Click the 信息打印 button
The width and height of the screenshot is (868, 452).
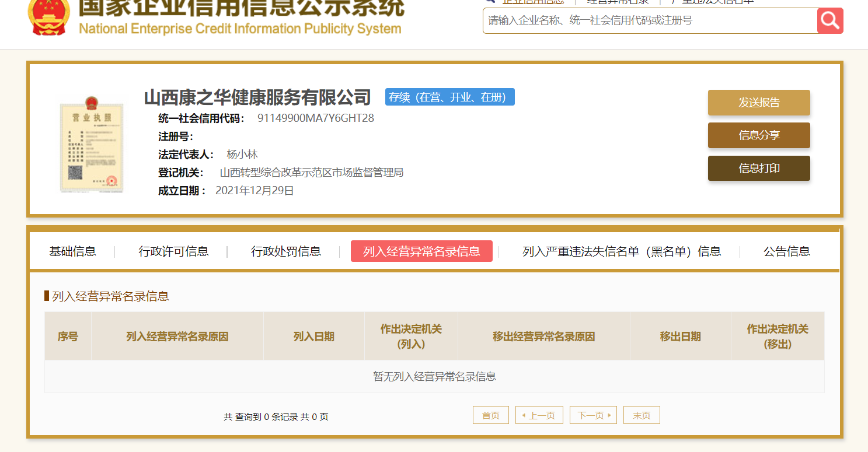click(759, 169)
